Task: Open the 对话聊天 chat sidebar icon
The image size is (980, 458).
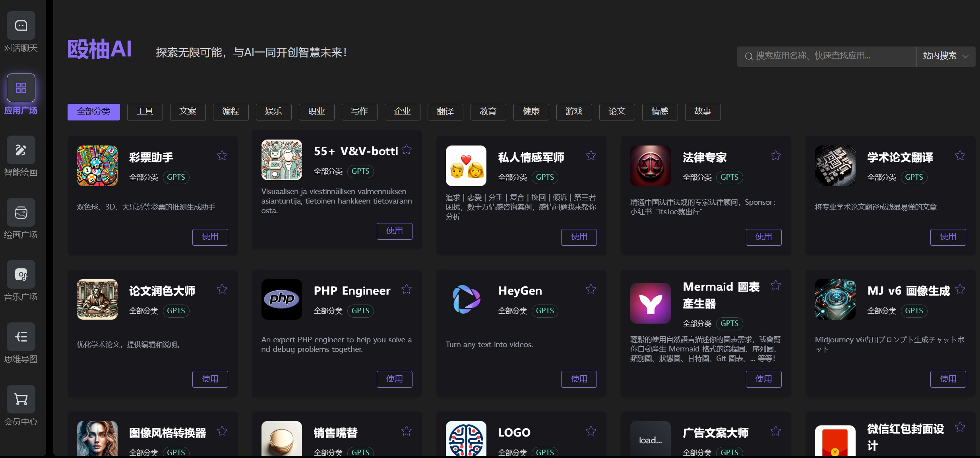Action: [x=21, y=25]
